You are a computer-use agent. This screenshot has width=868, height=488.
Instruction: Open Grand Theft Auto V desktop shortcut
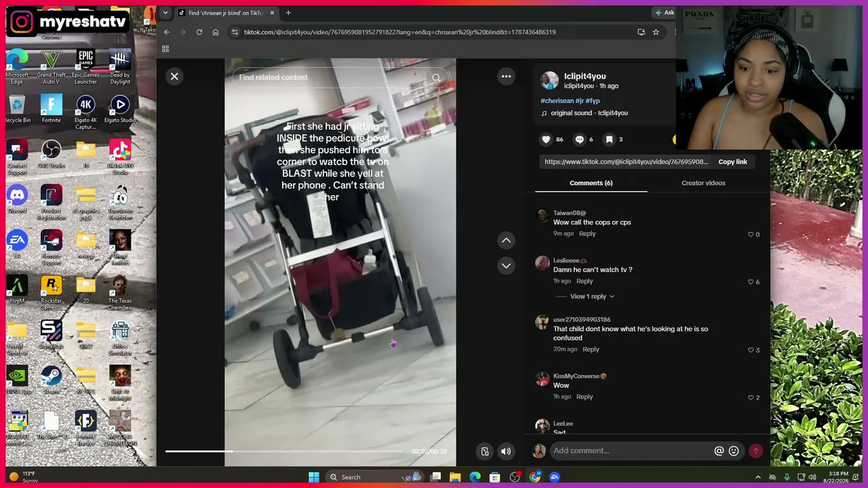point(51,68)
